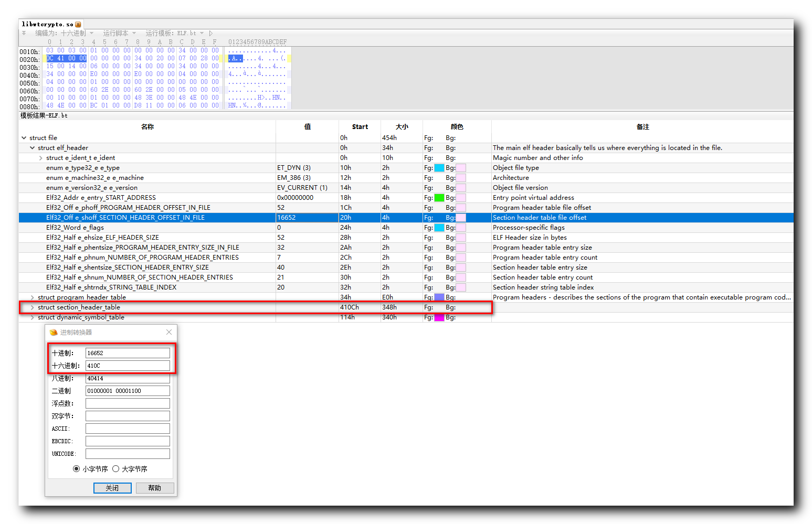812x524 pixels.
Task: Click the 八进制 input field
Action: click(128, 378)
